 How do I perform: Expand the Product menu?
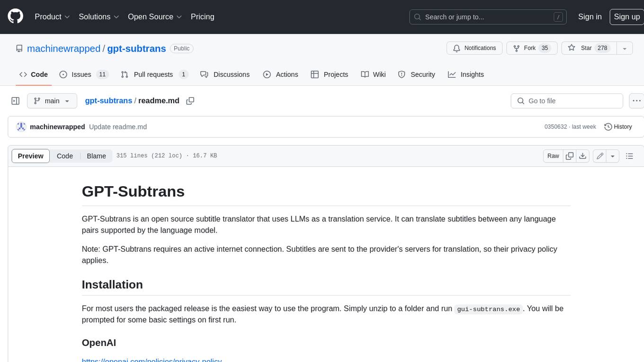click(x=53, y=17)
